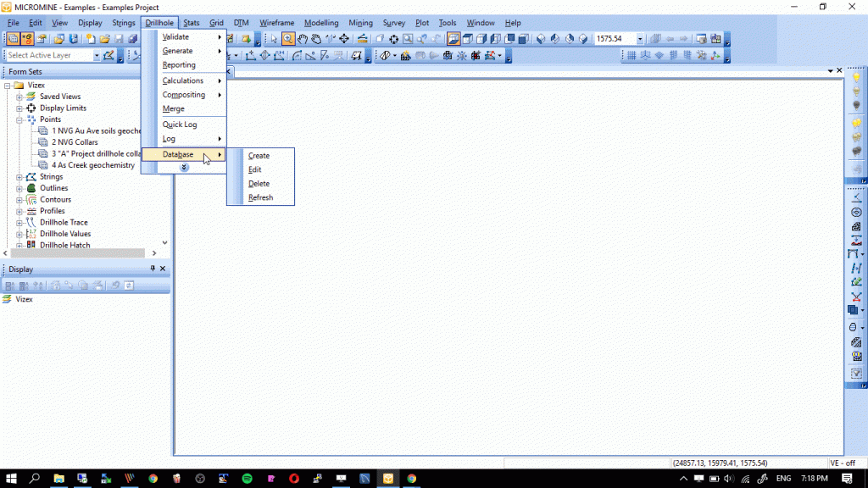This screenshot has height=488, width=868.
Task: Collapse the Points tree node
Action: pos(19,119)
